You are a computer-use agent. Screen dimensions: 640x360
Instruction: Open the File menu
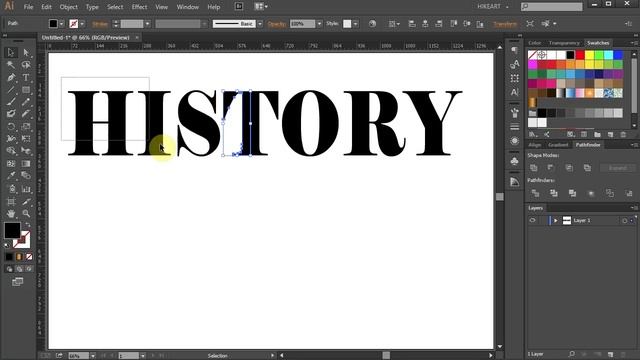28,7
